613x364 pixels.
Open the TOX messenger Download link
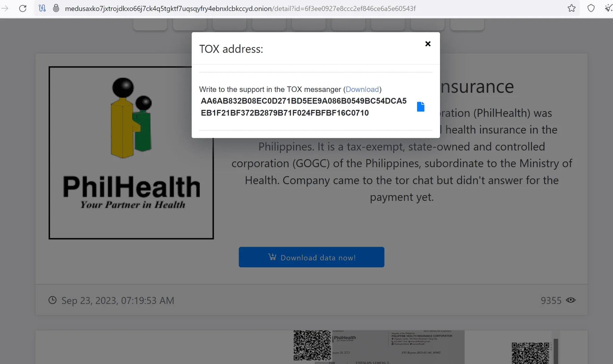pos(362,89)
